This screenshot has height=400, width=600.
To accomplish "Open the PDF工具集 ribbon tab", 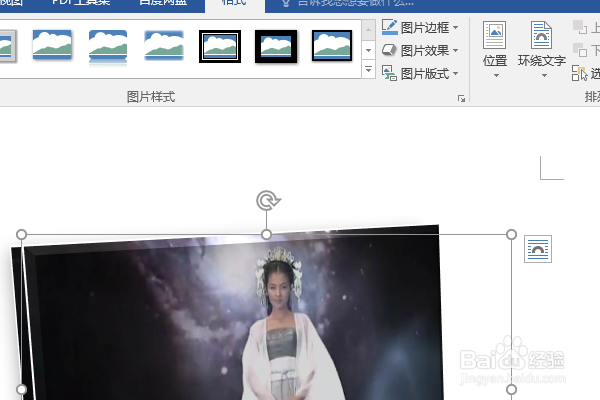I will [x=81, y=3].
